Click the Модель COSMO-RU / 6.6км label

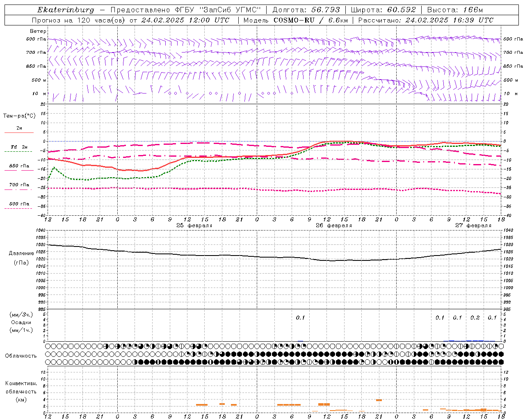[x=295, y=20]
